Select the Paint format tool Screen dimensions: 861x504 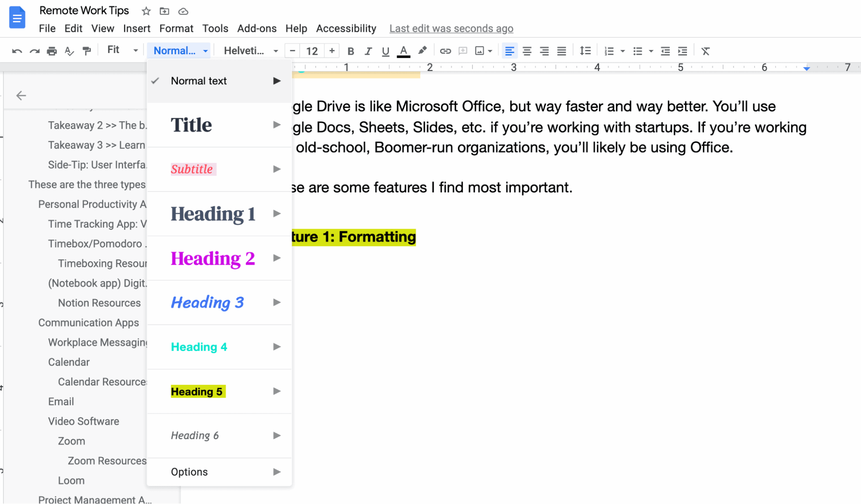coord(87,51)
